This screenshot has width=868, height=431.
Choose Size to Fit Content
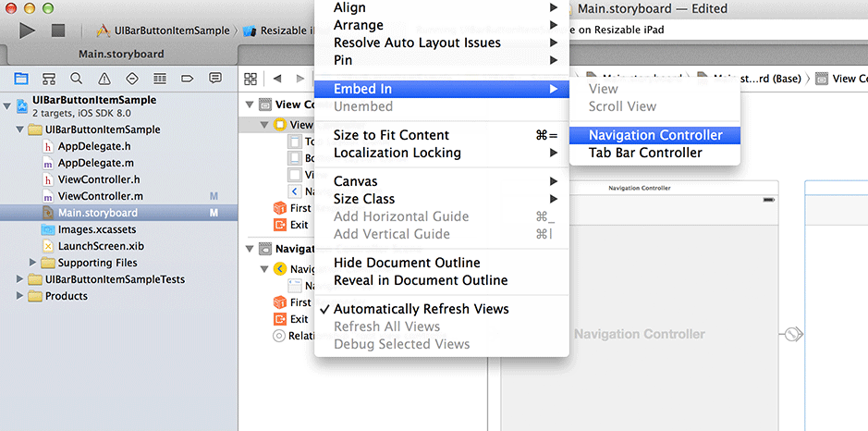[x=442, y=136]
